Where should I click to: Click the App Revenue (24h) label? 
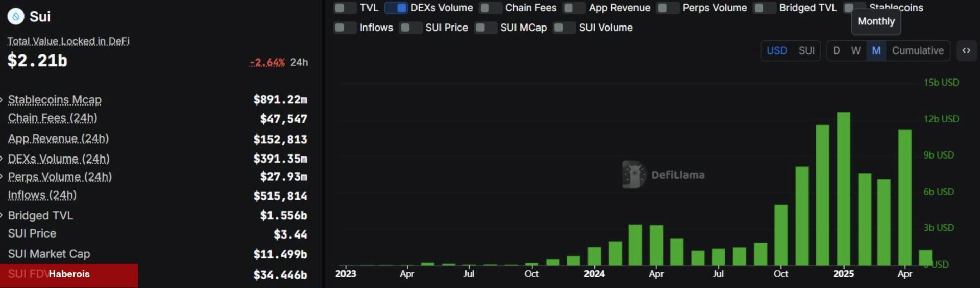pos(58,139)
